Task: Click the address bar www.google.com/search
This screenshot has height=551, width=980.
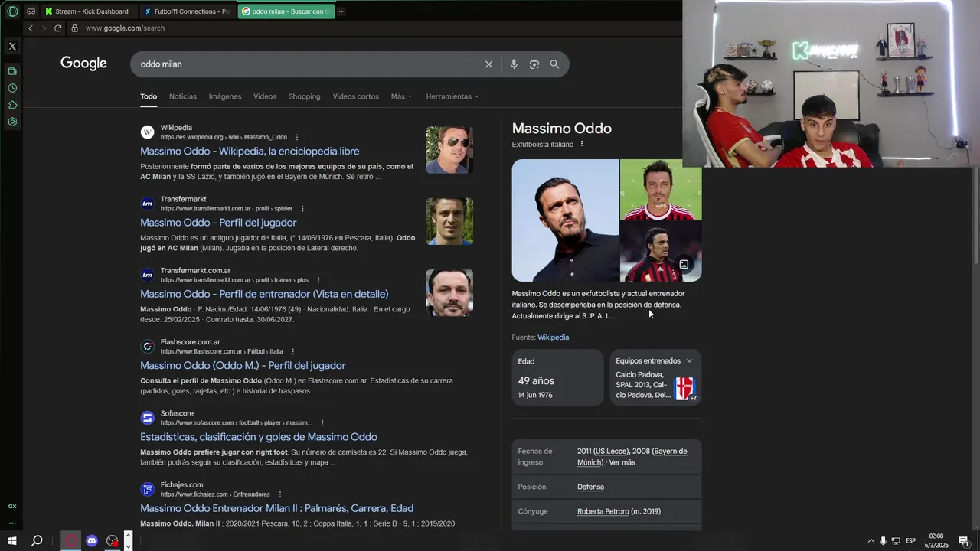Action: 125,28
